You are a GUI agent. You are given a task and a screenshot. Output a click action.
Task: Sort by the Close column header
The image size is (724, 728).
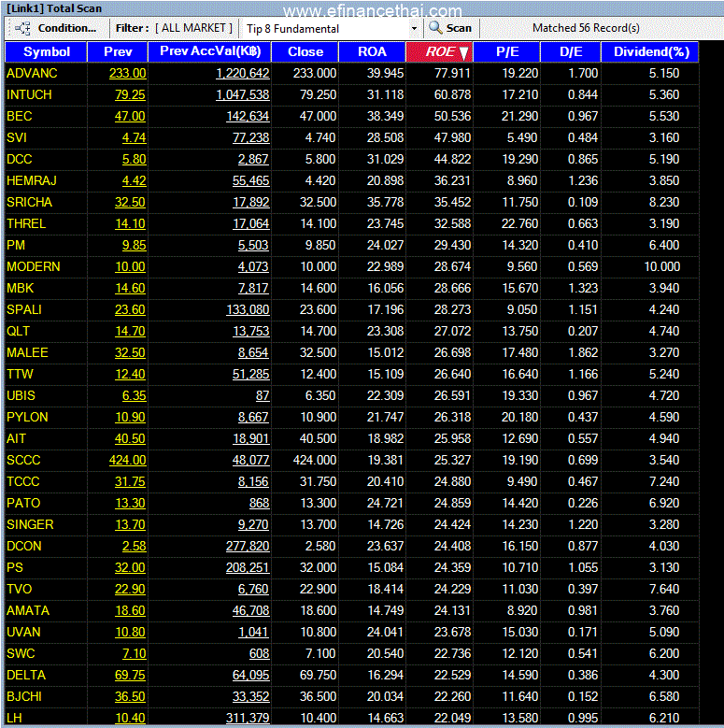[x=305, y=51]
